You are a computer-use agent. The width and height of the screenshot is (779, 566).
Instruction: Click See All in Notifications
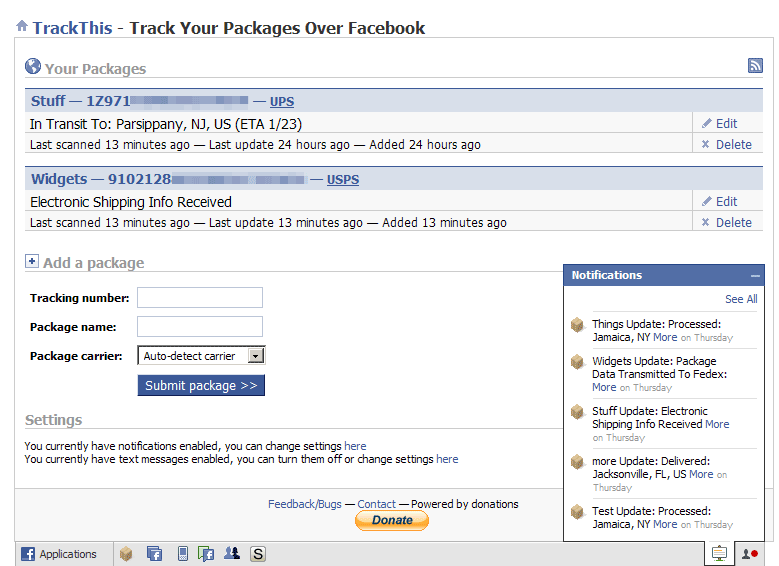click(x=740, y=299)
